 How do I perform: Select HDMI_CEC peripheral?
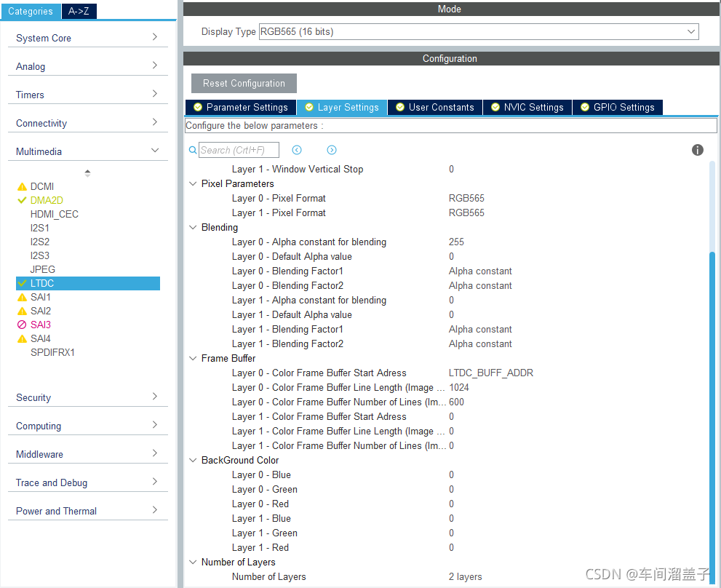tap(55, 215)
